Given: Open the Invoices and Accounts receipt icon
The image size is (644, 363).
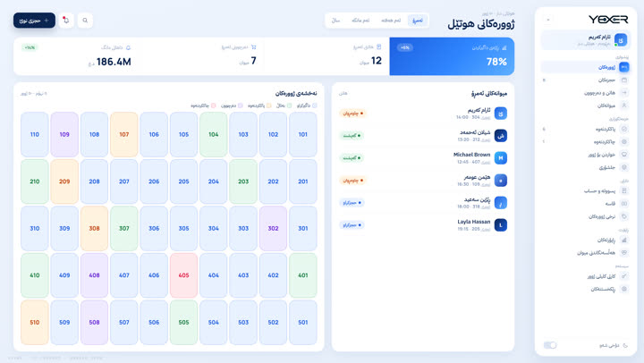Looking at the screenshot, I should 624,190.
